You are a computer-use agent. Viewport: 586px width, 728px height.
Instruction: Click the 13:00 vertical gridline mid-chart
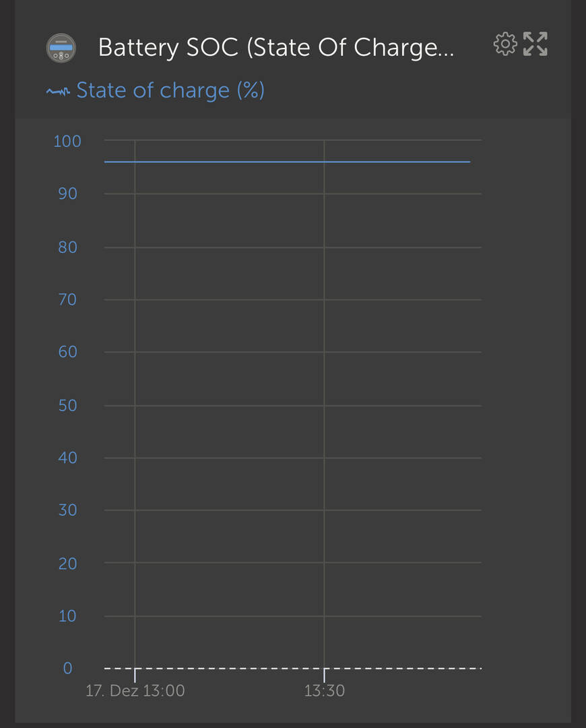(x=135, y=404)
